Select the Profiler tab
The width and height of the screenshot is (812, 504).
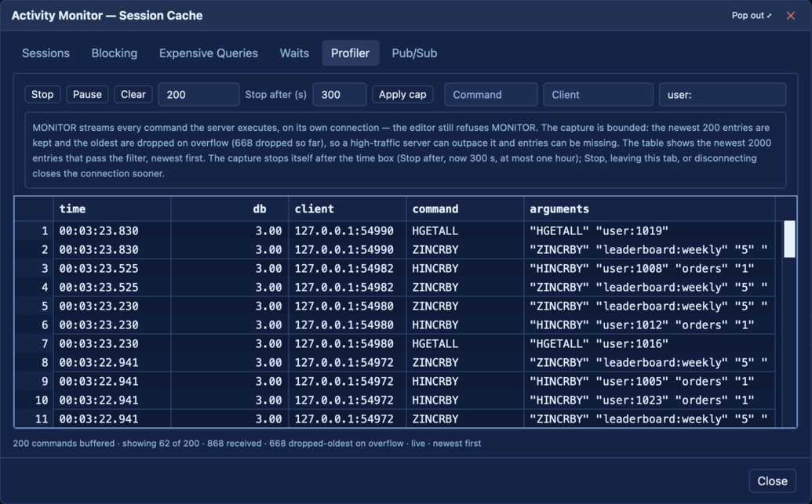tap(351, 53)
